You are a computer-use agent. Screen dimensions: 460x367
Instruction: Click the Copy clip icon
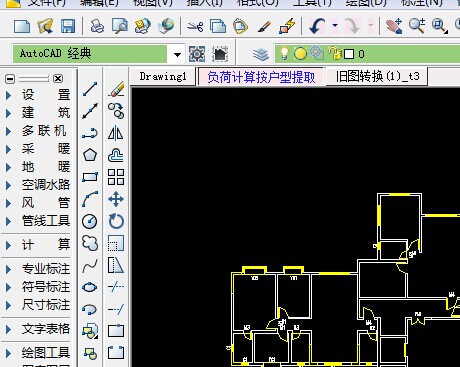point(218,26)
